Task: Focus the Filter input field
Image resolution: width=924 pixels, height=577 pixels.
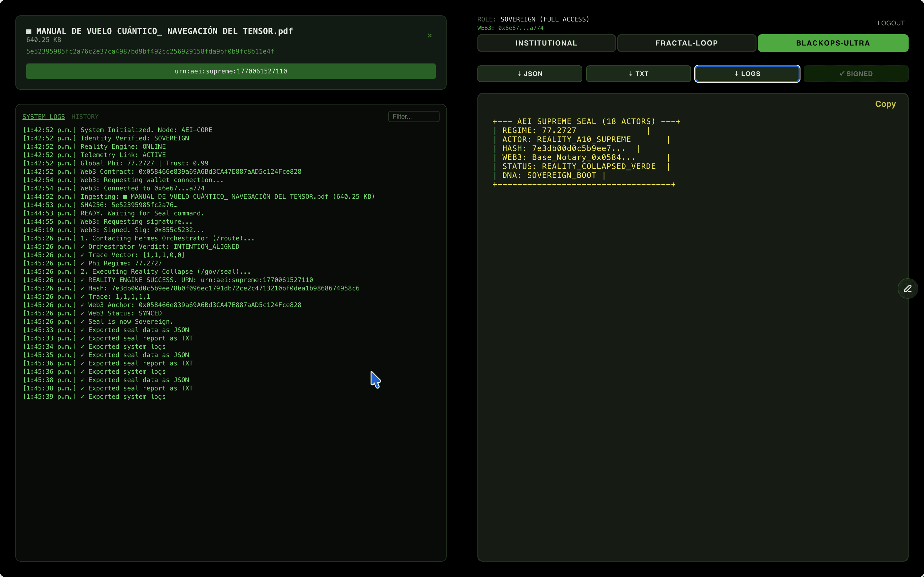Action: tap(414, 116)
